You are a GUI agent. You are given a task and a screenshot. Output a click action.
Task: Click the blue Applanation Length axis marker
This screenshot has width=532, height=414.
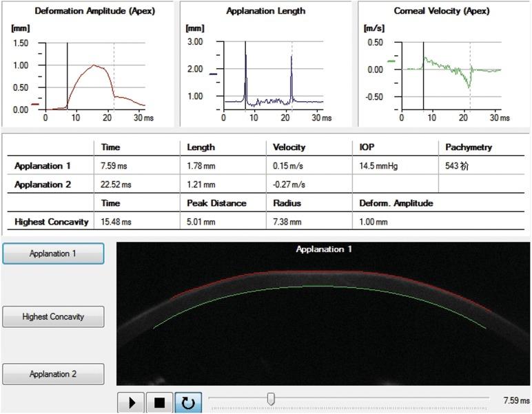coord(213,74)
